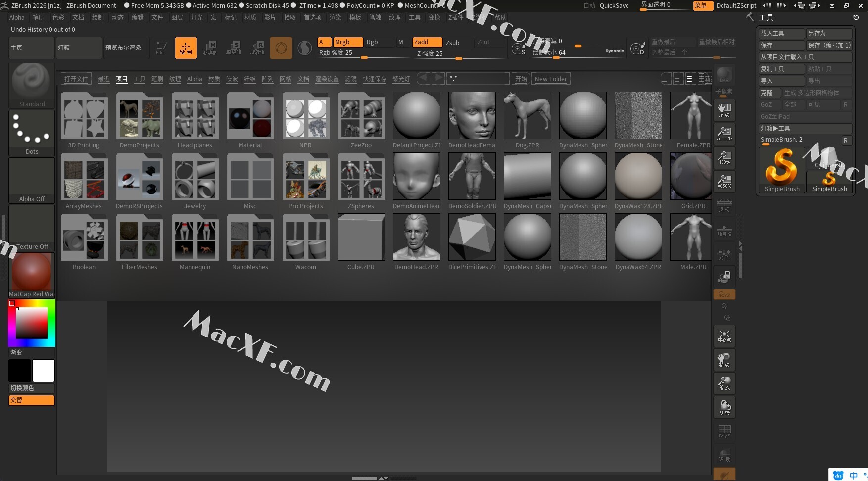This screenshot has height=481, width=868.
Task: Open the Standard brush thumbnail
Action: coord(32,85)
